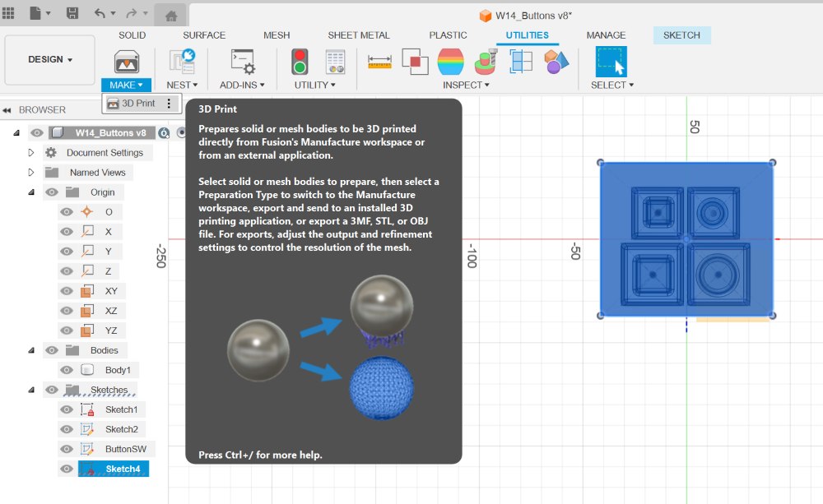The width and height of the screenshot is (823, 504).
Task: Open the MAKE dropdown
Action: pyautogui.click(x=126, y=85)
